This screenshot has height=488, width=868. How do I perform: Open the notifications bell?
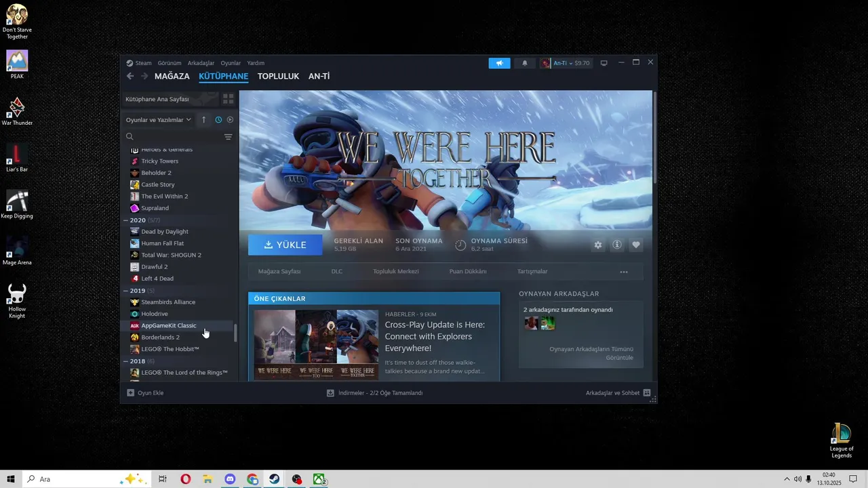(x=524, y=63)
